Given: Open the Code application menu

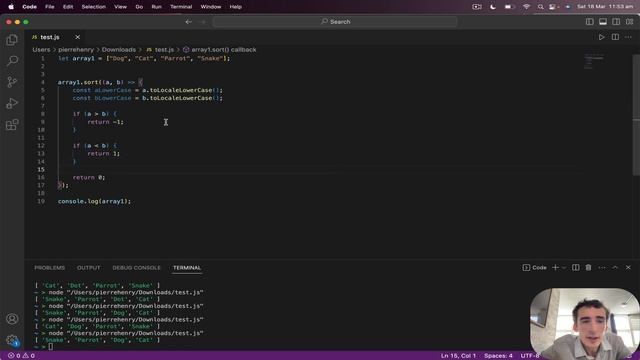Looking at the screenshot, I should click(29, 7).
